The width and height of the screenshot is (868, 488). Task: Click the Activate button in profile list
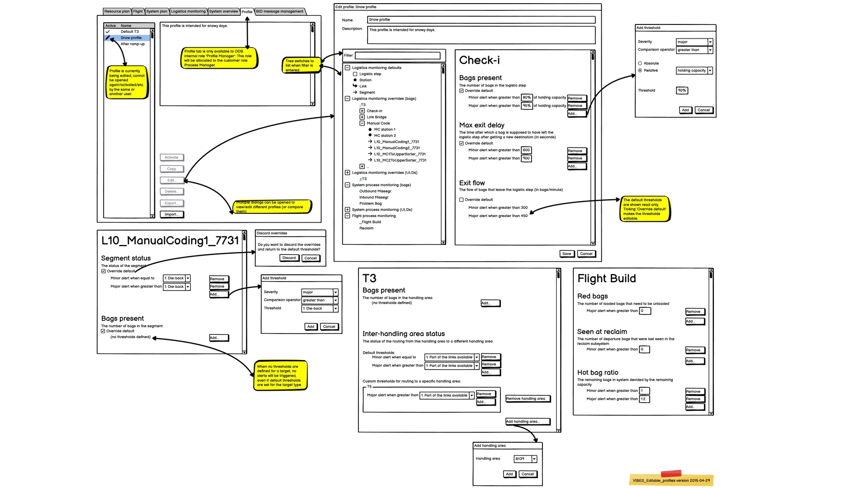172,157
